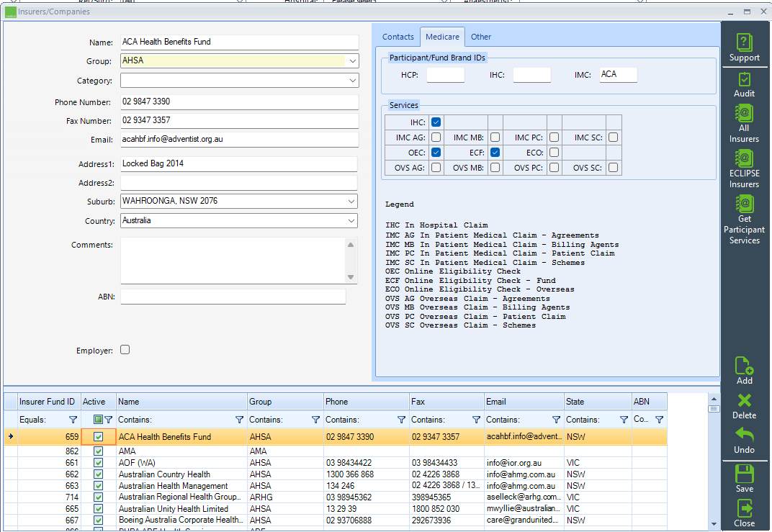Image resolution: width=772 pixels, height=532 pixels.
Task: Add a new insurer record
Action: (744, 371)
